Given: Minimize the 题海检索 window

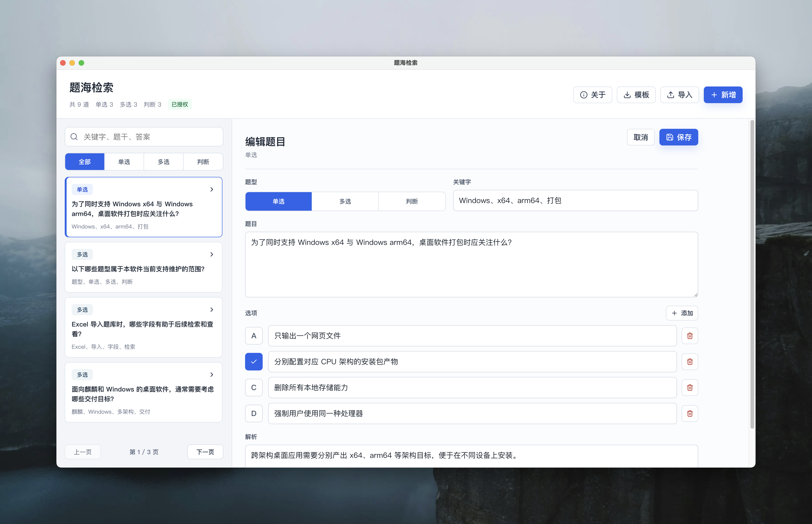Looking at the screenshot, I should point(72,63).
